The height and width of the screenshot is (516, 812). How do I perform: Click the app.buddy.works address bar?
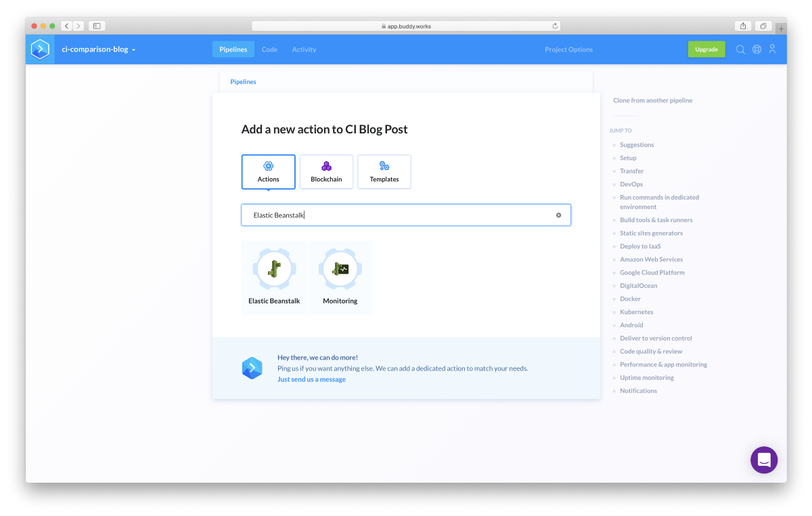406,26
